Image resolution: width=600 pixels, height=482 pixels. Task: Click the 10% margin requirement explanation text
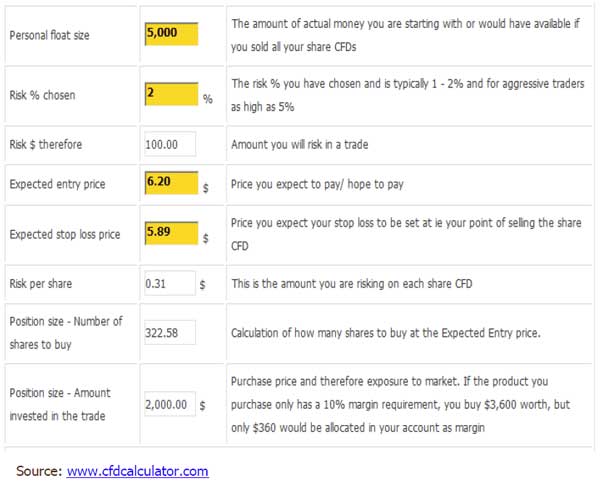click(401, 404)
